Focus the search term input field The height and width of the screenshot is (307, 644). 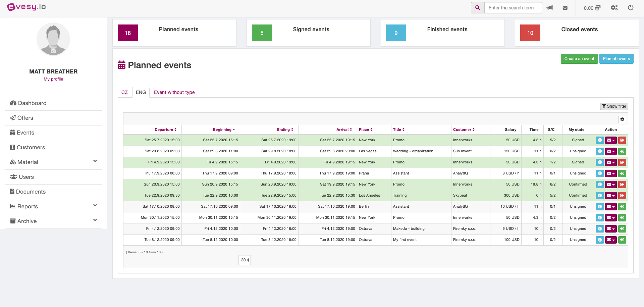click(x=513, y=8)
